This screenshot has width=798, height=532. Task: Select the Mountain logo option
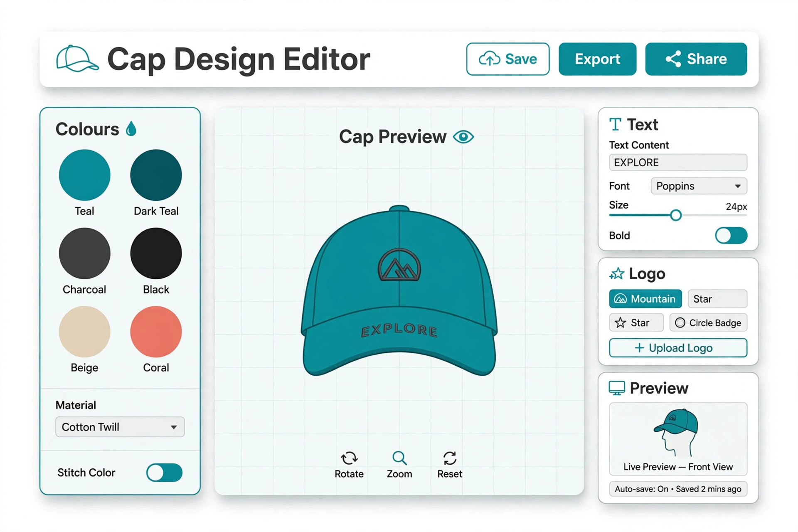[x=645, y=299]
